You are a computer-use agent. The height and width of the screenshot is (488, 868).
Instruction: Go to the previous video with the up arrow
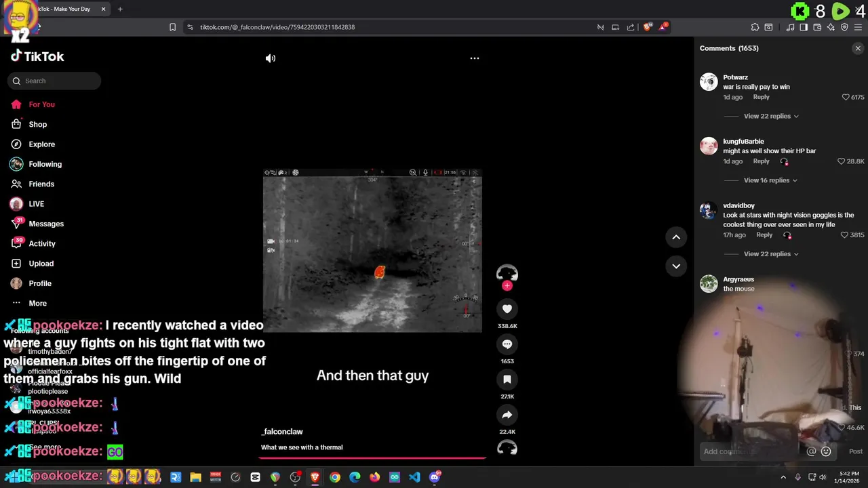(x=676, y=237)
